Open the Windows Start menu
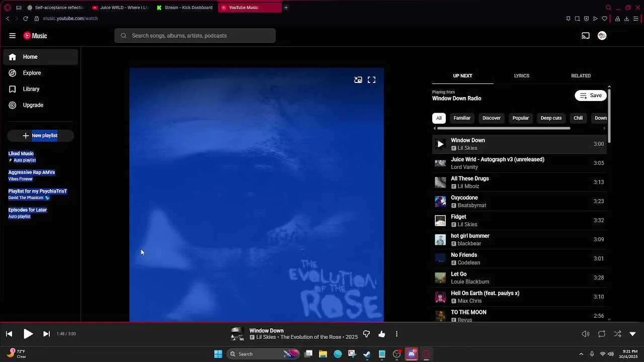This screenshot has width=644, height=362. [x=218, y=354]
